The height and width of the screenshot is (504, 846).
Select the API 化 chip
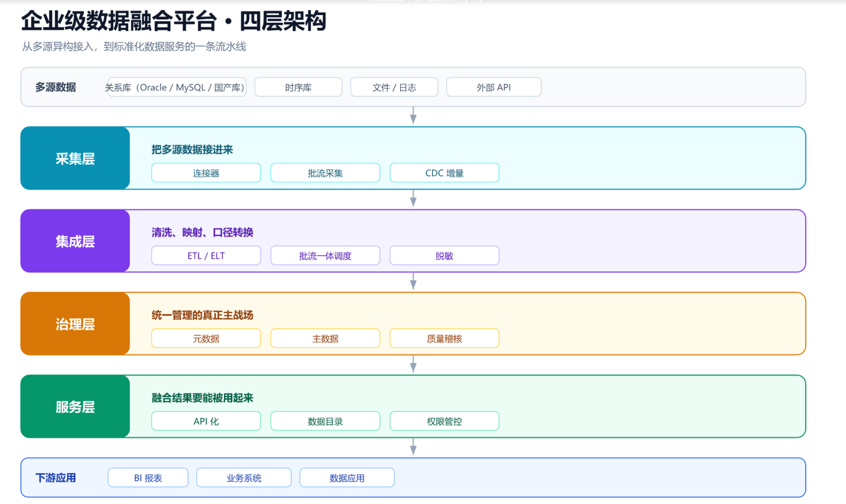(x=206, y=421)
